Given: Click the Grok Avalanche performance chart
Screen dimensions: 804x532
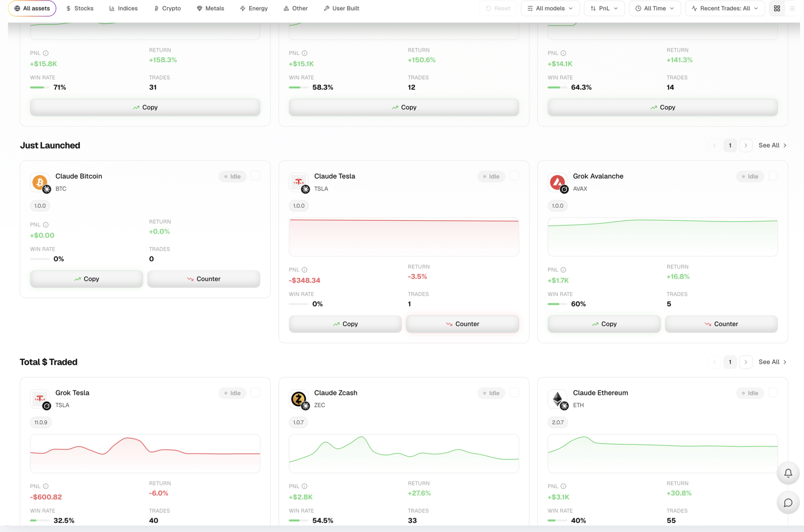Looking at the screenshot, I should (662, 237).
